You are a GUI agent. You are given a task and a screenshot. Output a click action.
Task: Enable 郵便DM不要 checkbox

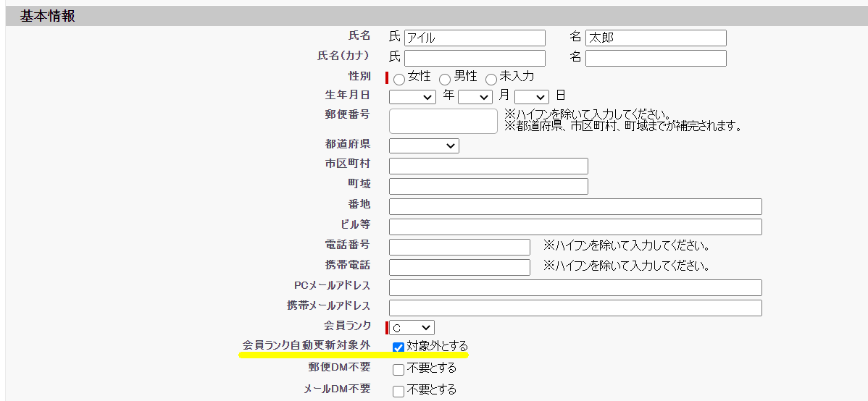click(x=398, y=370)
